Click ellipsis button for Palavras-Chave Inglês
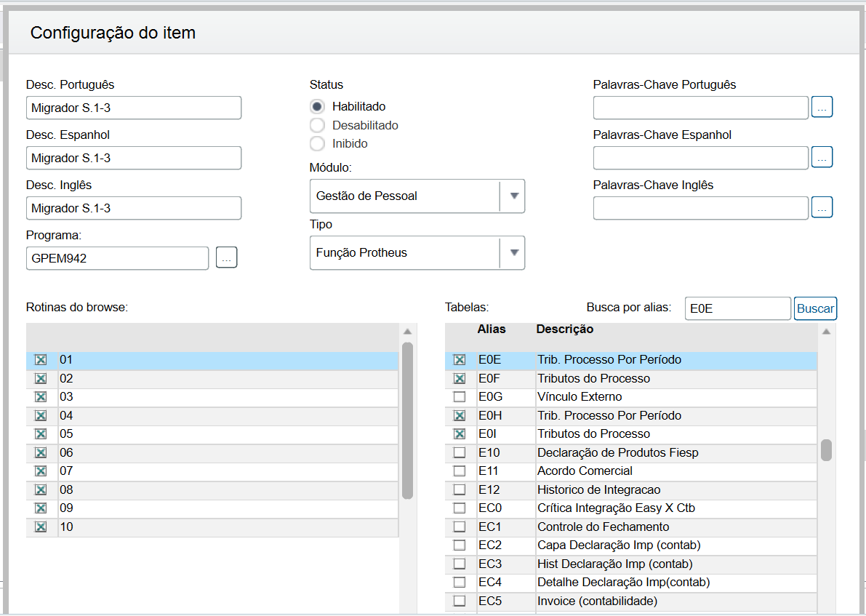This screenshot has width=866, height=616. [x=822, y=208]
